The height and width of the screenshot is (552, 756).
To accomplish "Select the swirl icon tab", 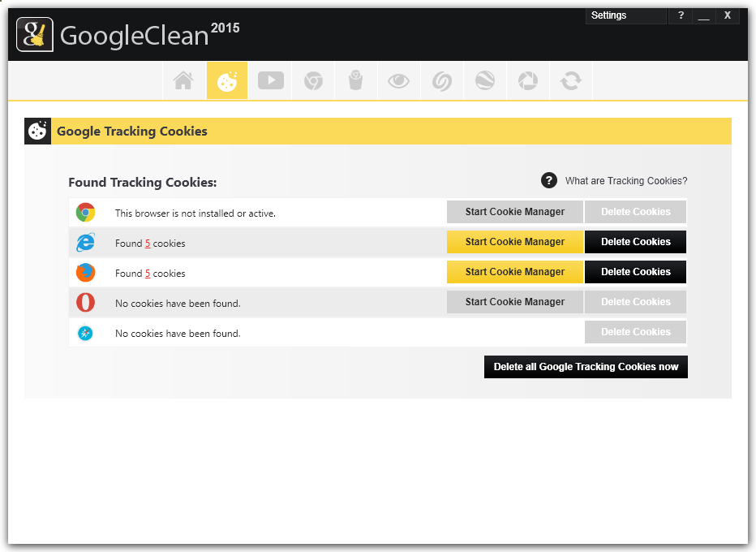I will 442,80.
